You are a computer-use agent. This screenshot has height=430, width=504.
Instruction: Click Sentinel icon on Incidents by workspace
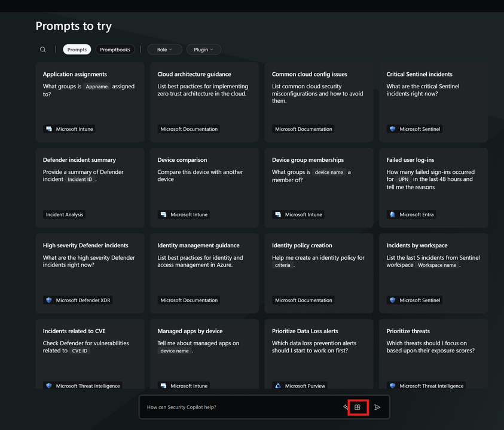[x=392, y=300]
